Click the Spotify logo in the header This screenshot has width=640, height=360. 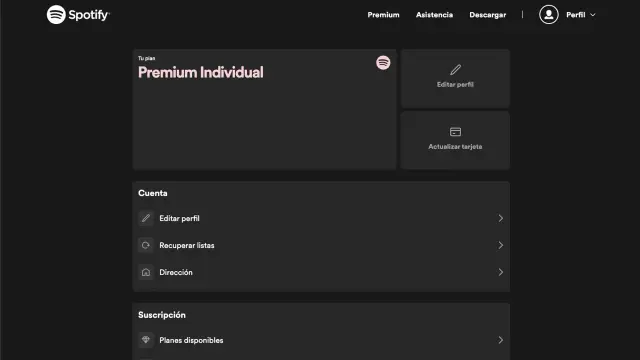(78, 15)
